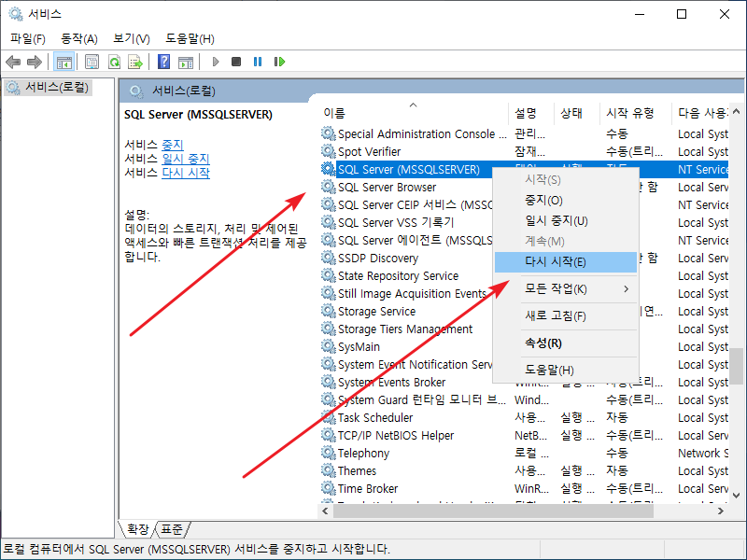This screenshot has height=560, width=747.
Task: Choose 다시 시작(E) in the context menu
Action: coord(566,262)
